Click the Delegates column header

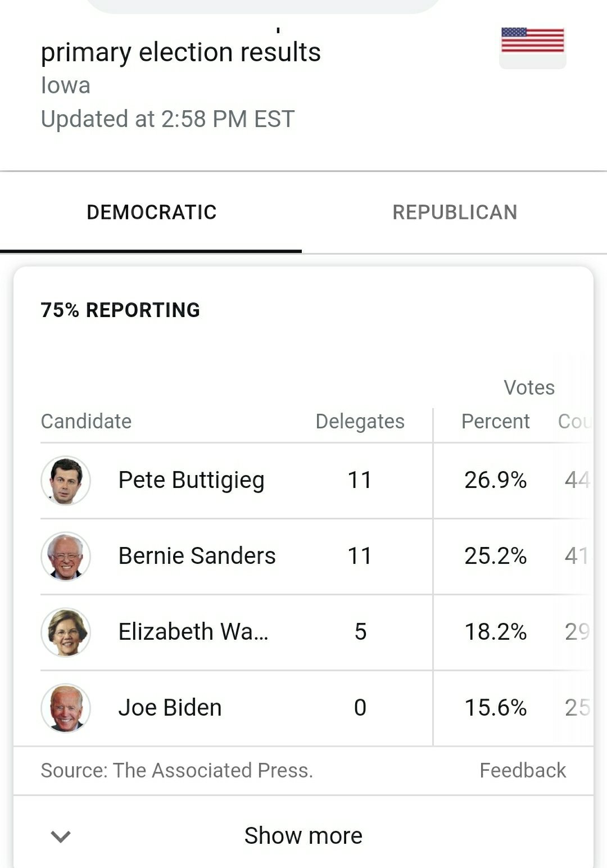point(360,422)
